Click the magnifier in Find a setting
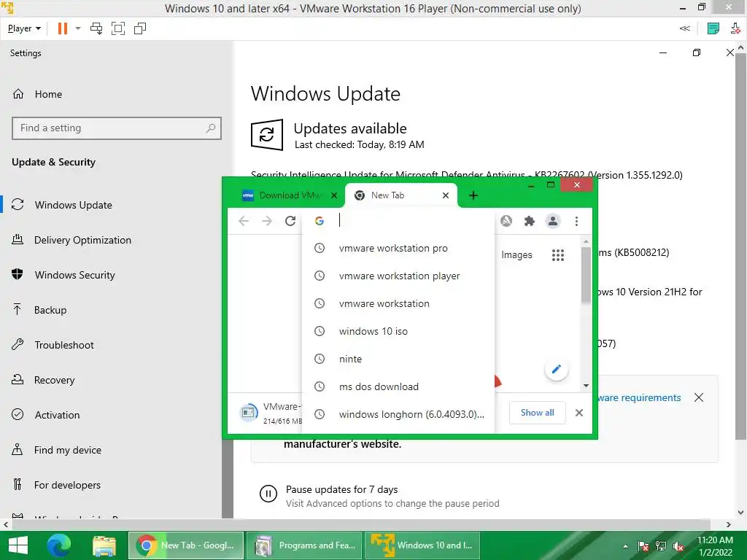 (x=211, y=128)
